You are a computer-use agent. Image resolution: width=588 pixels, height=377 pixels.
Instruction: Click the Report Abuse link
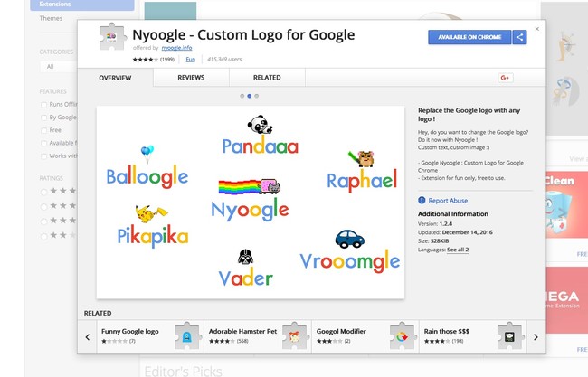point(448,201)
